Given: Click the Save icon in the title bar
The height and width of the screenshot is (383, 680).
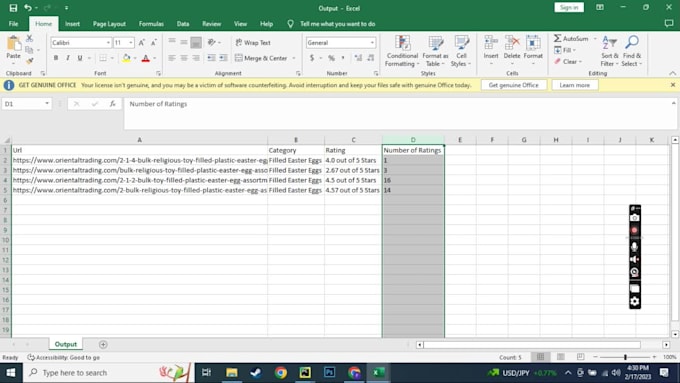Looking at the screenshot, I should pyautogui.click(x=13, y=8).
